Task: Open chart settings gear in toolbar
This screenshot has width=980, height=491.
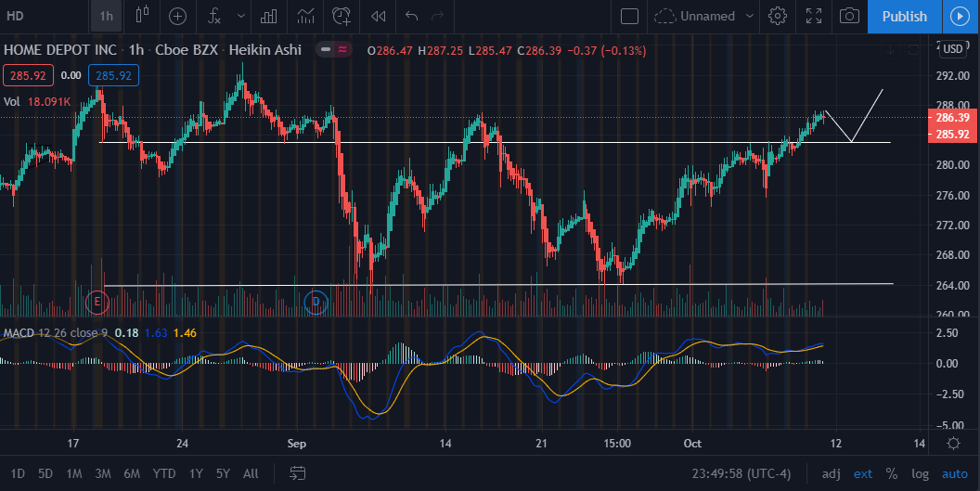Action: click(778, 17)
